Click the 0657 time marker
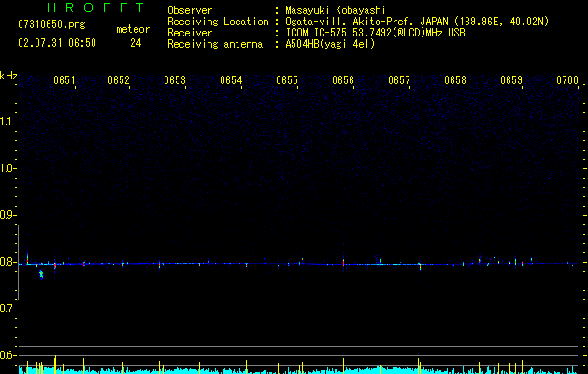588x374 pixels. pyautogui.click(x=399, y=80)
